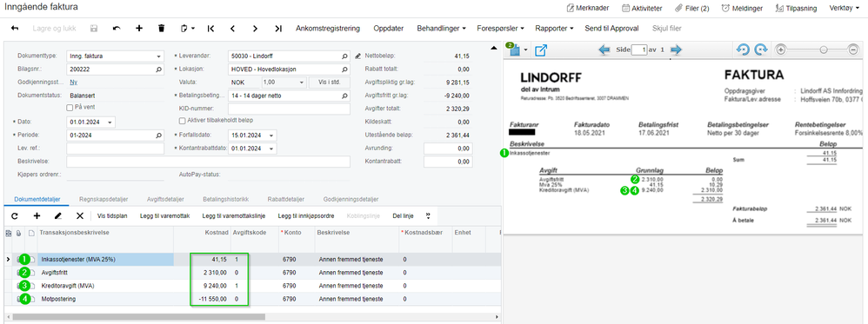Toggle the På vent checkbox
Image resolution: width=868 pixels, height=324 pixels.
[70, 107]
